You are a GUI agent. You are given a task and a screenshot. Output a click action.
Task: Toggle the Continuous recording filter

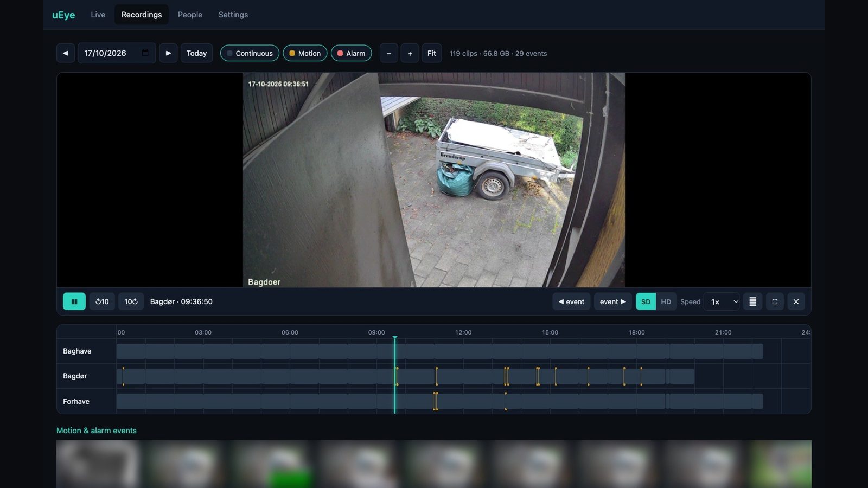[250, 53]
